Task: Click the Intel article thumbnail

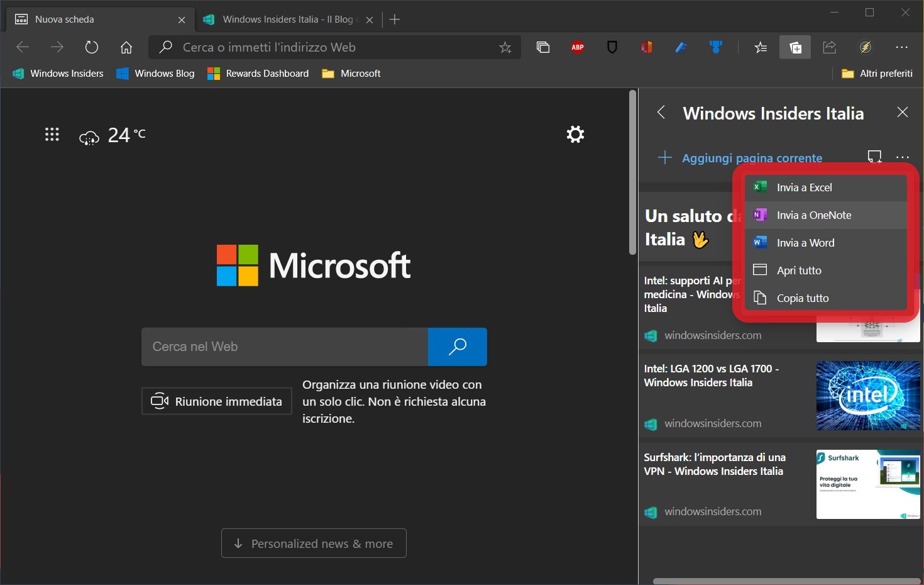Action: [x=868, y=396]
